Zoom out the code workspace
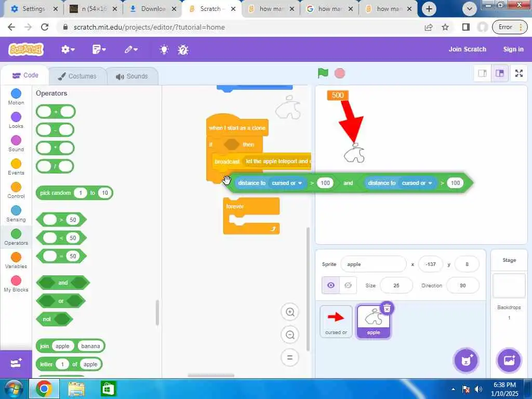Screen dimensions: 532x399 tap(290, 335)
